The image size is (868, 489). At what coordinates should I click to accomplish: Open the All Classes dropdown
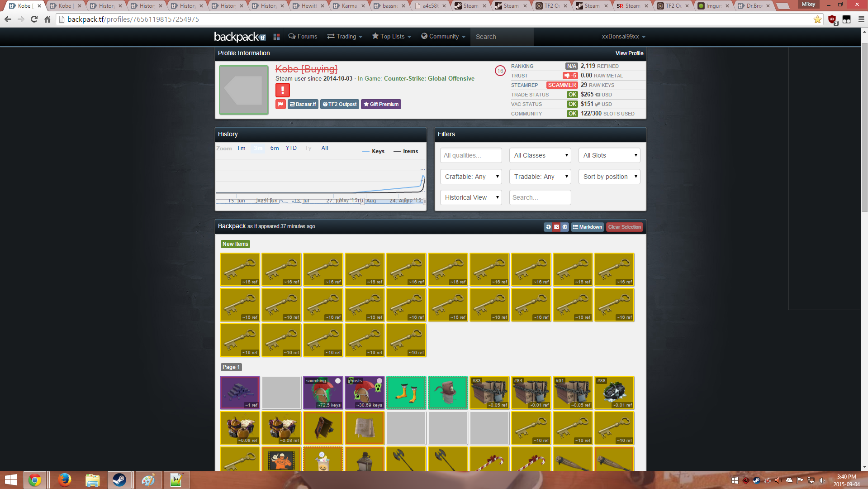click(541, 155)
